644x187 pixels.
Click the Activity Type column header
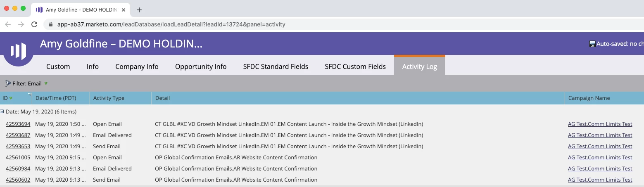tap(109, 98)
